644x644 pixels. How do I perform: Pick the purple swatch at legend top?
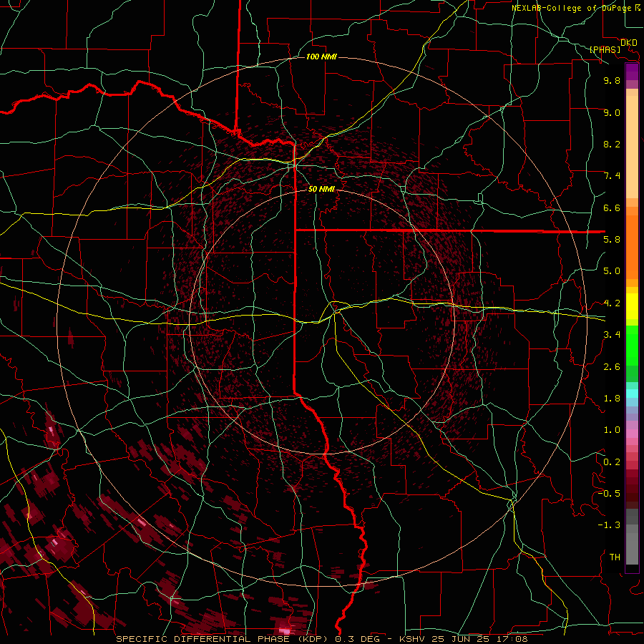632,72
